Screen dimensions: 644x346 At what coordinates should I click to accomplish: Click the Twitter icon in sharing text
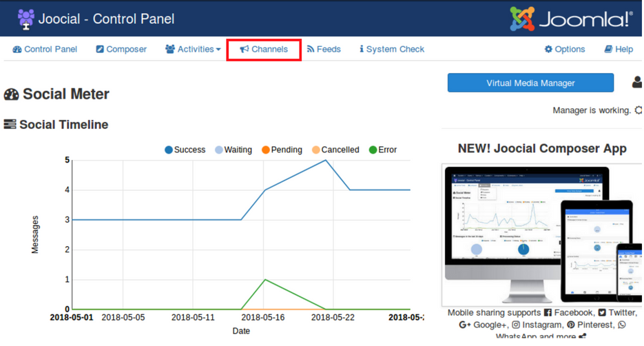pos(602,313)
